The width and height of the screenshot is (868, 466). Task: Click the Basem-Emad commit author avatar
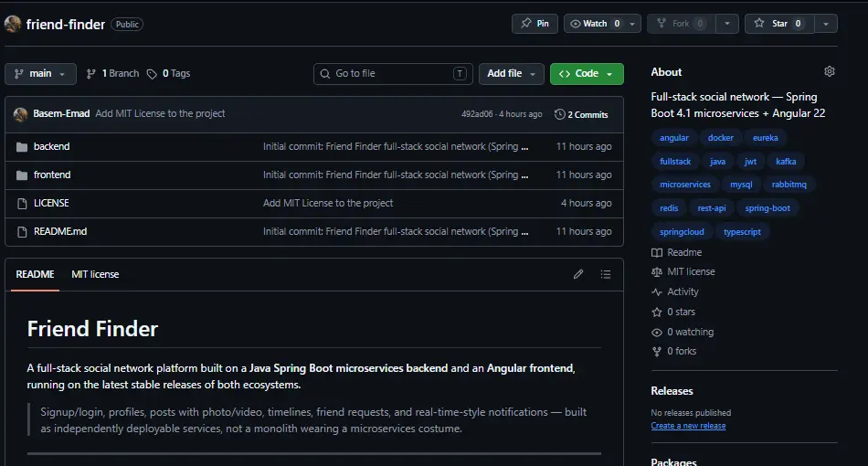[20, 114]
